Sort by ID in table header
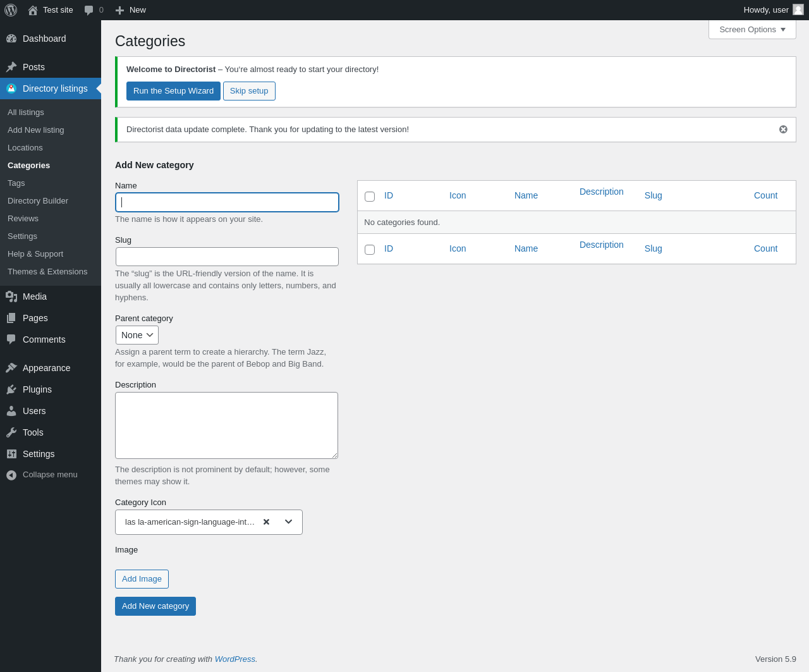This screenshot has height=672, width=809. click(x=389, y=195)
